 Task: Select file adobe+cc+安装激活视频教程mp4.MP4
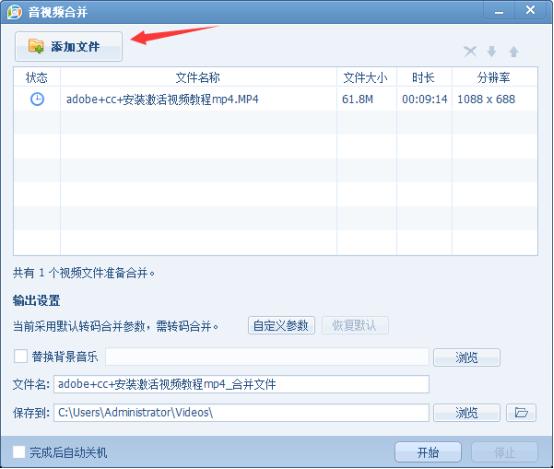163,99
